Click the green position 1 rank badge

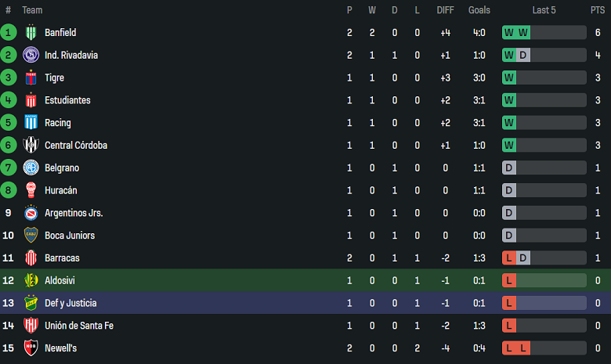pos(9,33)
